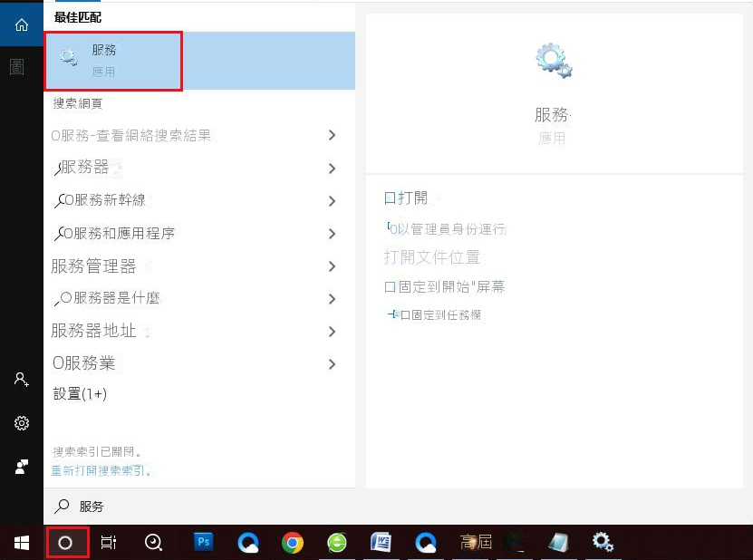
Task: Click the 高屆 taskbar item
Action: [x=476, y=542]
